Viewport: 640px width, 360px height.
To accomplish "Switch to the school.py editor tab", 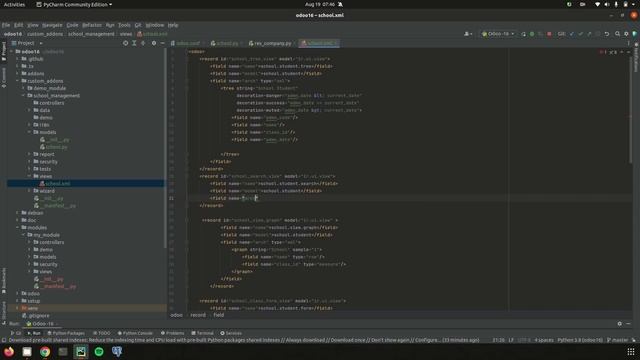I will pos(226,43).
